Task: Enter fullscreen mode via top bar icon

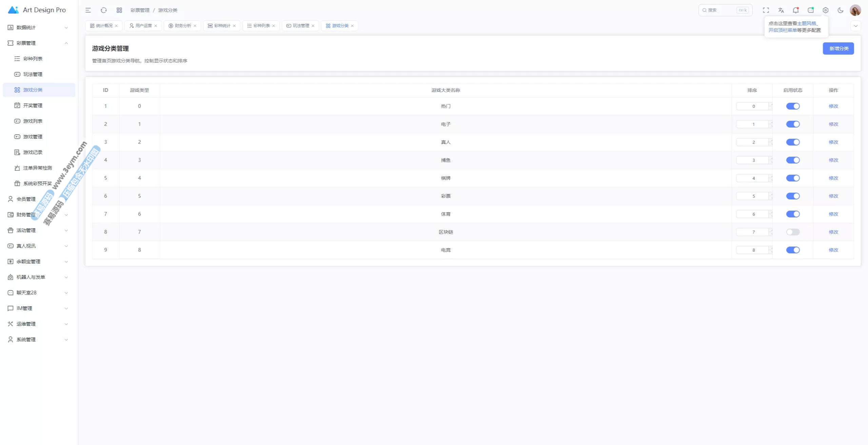Action: coord(766,10)
